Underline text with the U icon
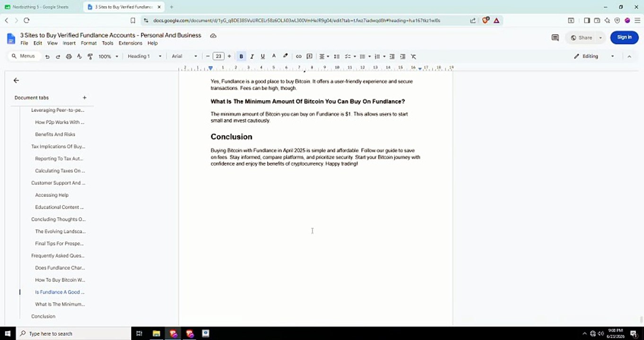Image resolution: width=644 pixels, height=340 pixels. [x=262, y=57]
